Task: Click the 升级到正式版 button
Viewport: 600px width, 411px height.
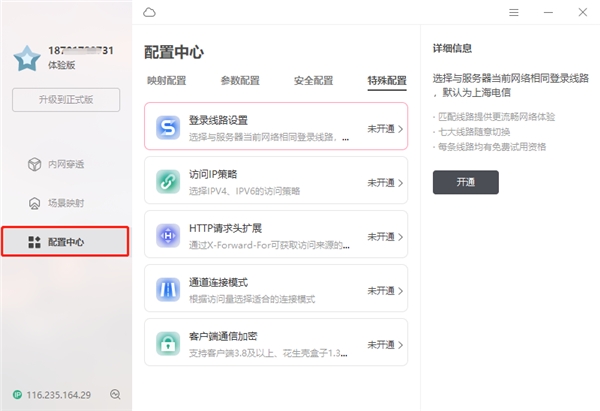Action: pos(66,100)
